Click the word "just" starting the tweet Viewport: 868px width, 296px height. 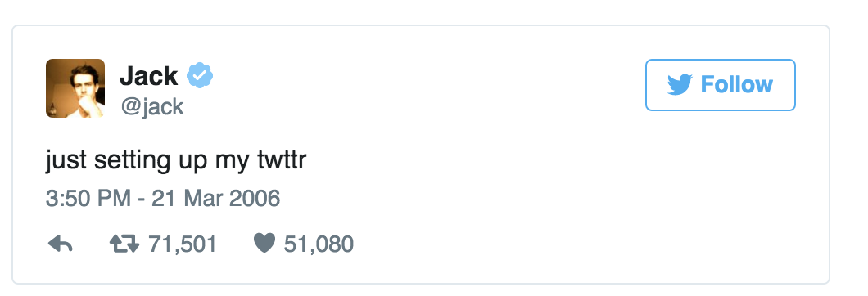click(x=66, y=161)
